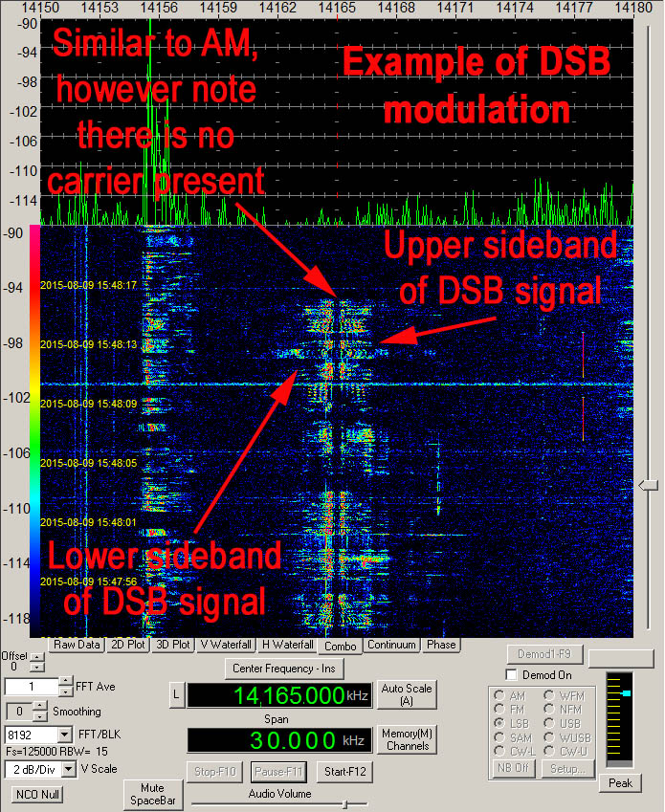Click the Start-F12 button
The width and height of the screenshot is (665, 812).
pyautogui.click(x=344, y=772)
